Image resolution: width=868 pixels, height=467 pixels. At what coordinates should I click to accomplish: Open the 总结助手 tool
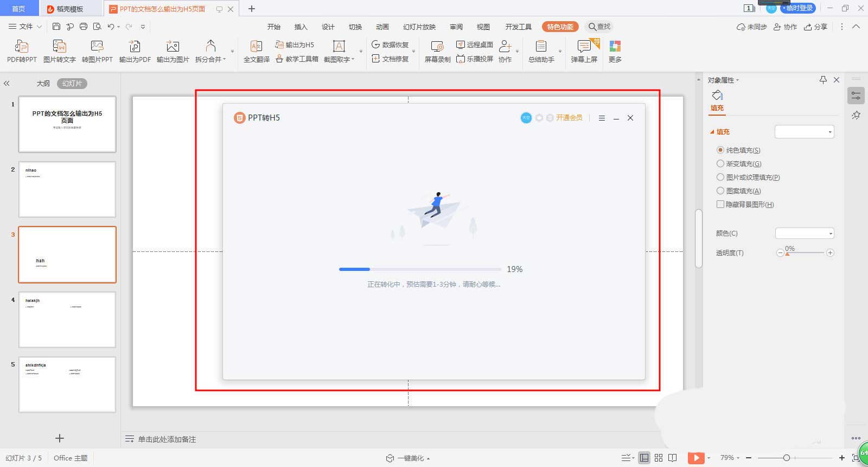pos(541,52)
